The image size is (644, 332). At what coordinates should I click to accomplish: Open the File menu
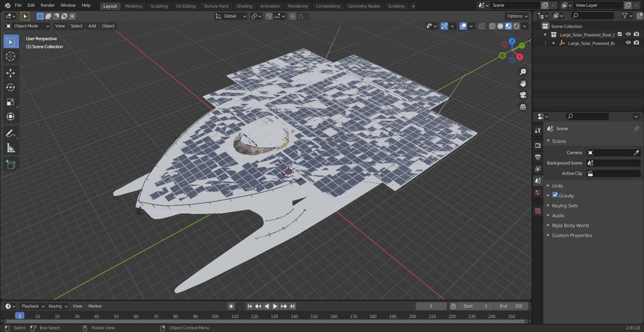18,5
